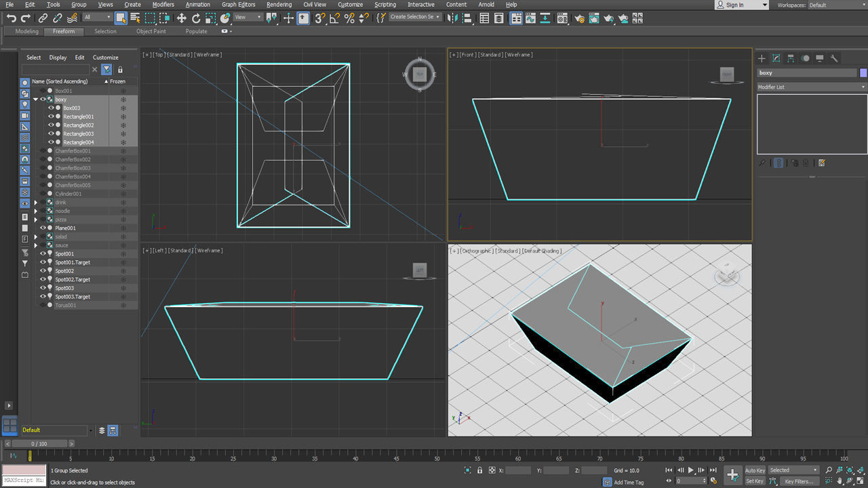Viewport: 868px width, 488px height.
Task: Click the Mirror tool icon
Action: tap(452, 18)
